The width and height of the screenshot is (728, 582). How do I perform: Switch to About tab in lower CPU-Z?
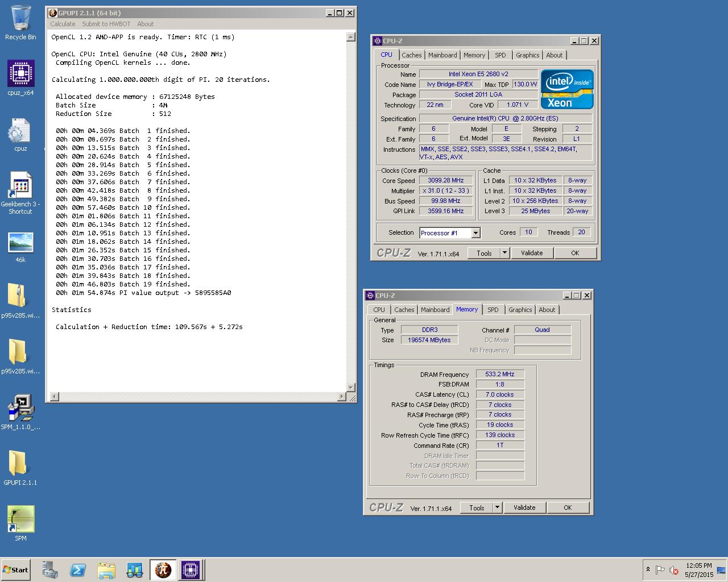click(x=547, y=310)
